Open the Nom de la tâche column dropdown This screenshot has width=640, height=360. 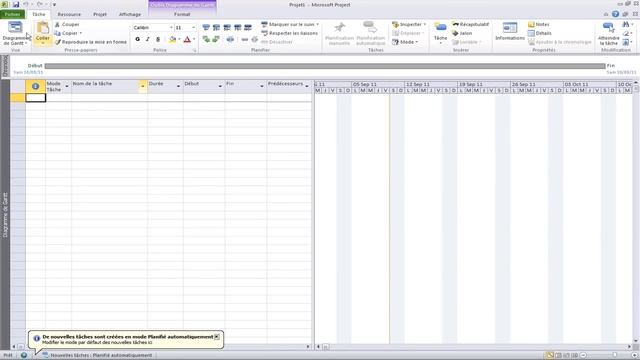[x=142, y=86]
